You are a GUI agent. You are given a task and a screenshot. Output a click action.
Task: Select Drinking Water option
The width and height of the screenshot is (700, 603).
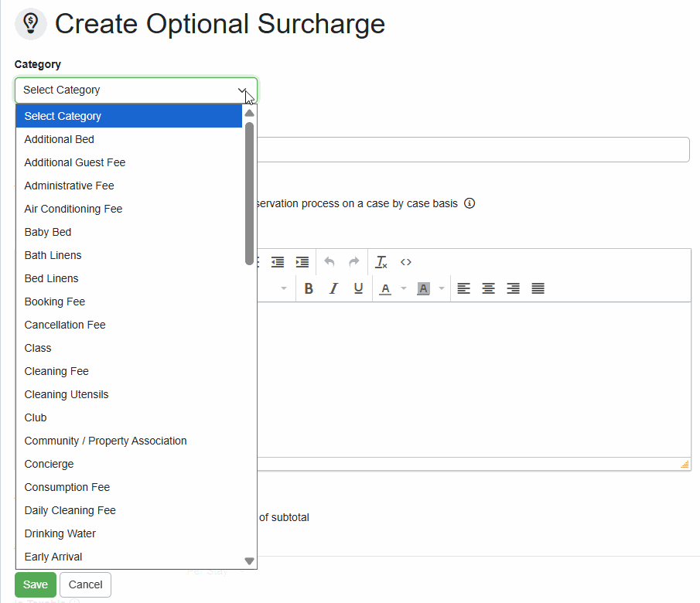(129, 534)
